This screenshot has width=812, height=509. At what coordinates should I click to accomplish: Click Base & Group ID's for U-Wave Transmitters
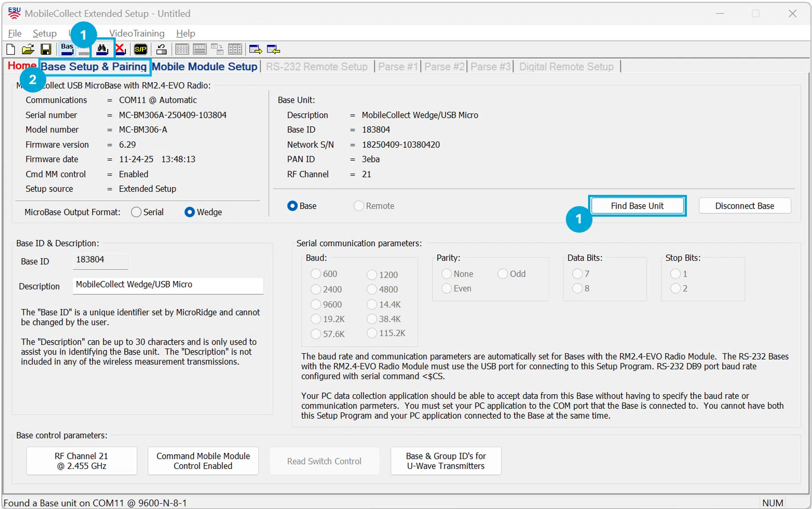tap(446, 461)
